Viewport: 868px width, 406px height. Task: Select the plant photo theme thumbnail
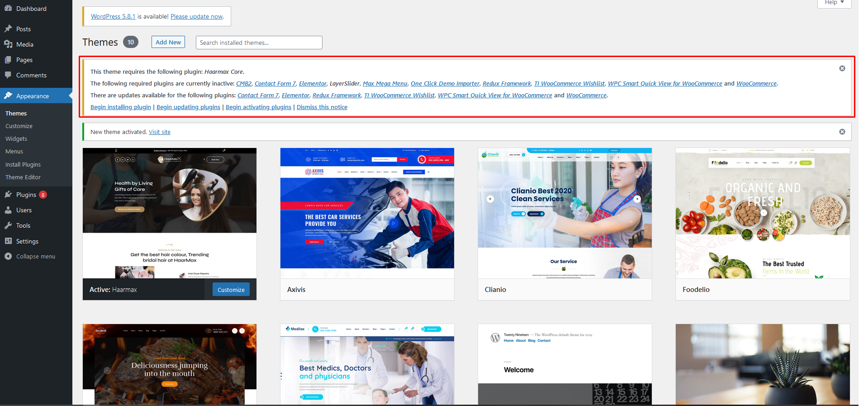763,364
